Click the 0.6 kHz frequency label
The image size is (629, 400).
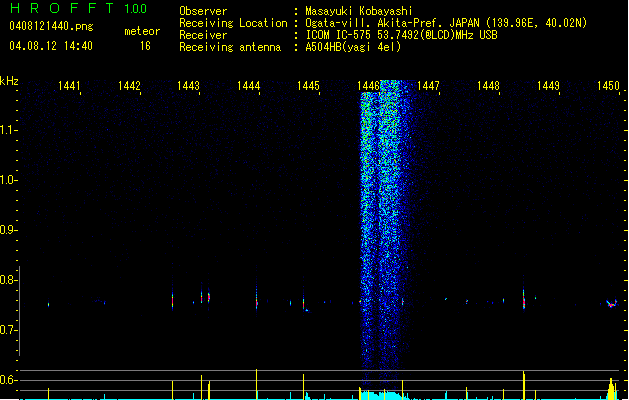(7, 380)
